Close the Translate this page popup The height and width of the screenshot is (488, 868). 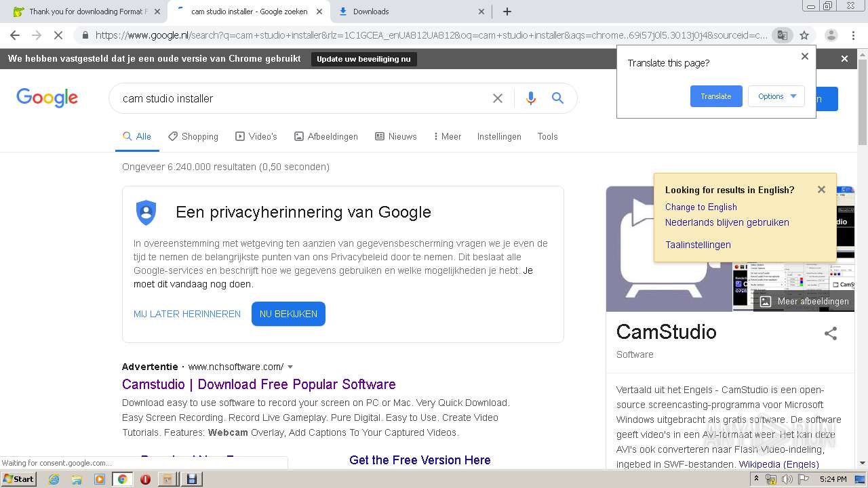pos(805,56)
